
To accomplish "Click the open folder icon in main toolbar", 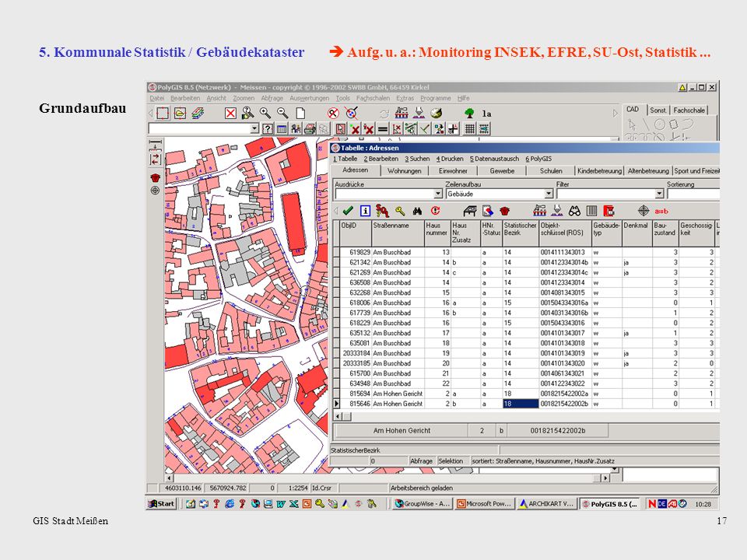I will (180, 114).
